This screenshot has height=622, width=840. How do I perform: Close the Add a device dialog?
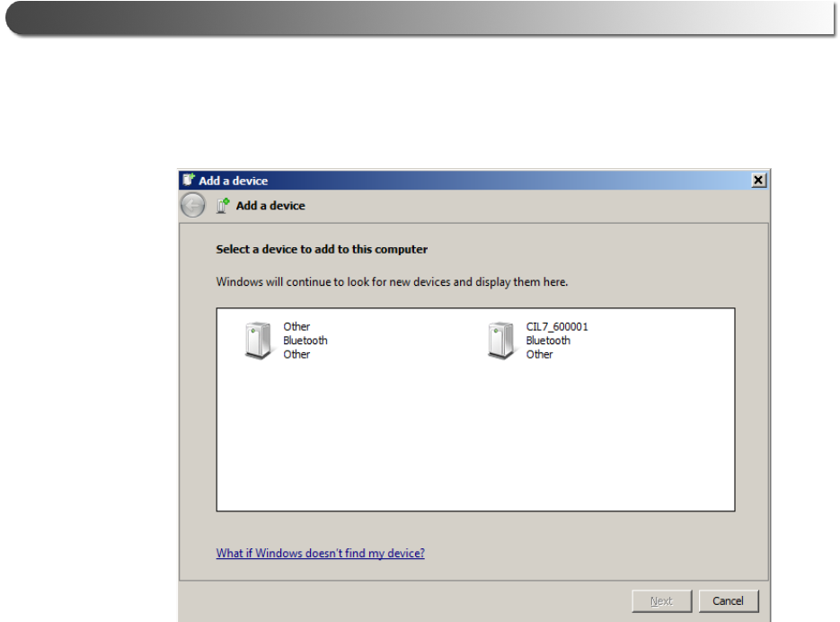(x=758, y=180)
